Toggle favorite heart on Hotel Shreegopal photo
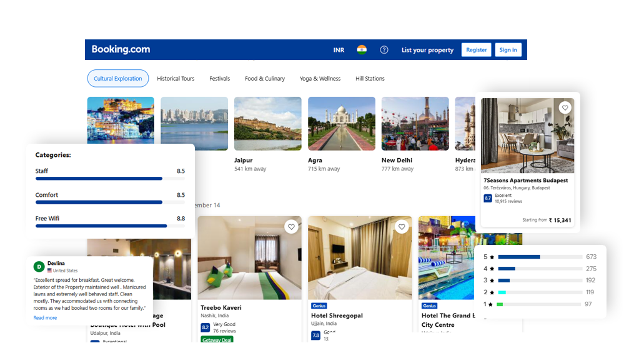644x348 pixels. tap(401, 227)
